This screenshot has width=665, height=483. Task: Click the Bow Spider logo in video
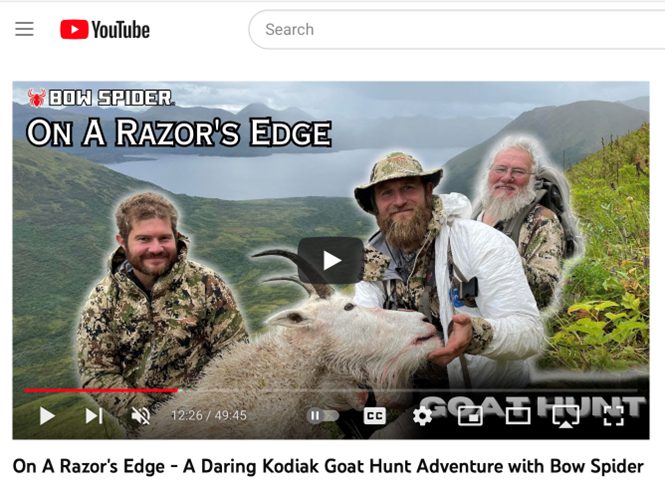(100, 98)
